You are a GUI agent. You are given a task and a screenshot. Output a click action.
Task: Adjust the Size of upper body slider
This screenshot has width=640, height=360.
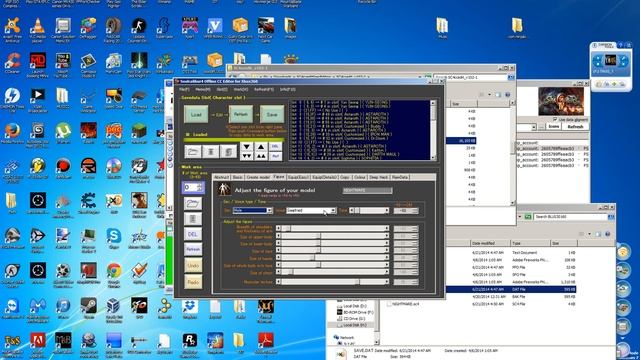[x=333, y=236]
